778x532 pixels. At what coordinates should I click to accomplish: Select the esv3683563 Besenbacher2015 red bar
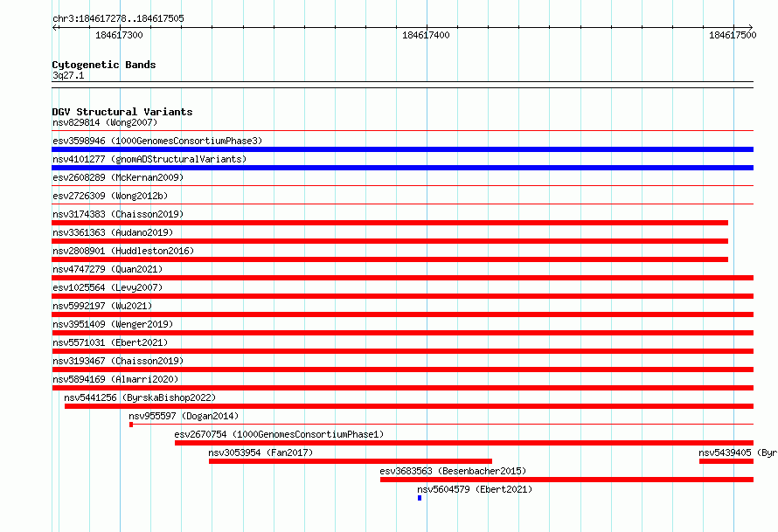tap(566, 480)
